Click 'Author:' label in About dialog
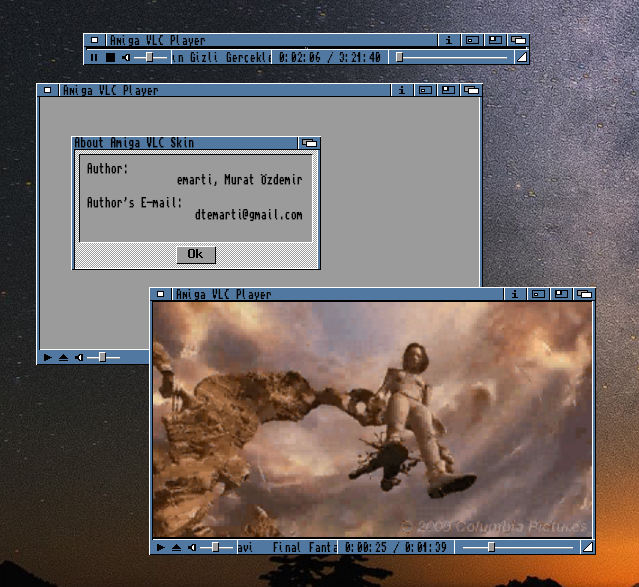This screenshot has width=639, height=587. point(108,168)
